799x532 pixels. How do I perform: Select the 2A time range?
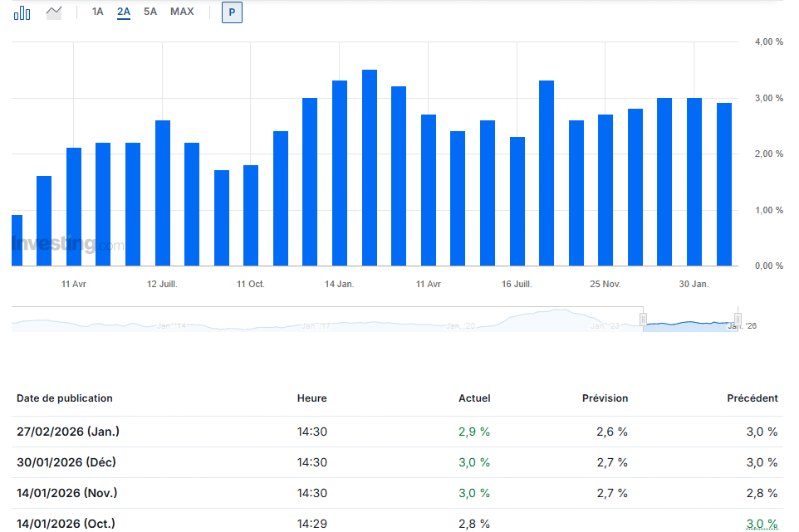point(124,12)
